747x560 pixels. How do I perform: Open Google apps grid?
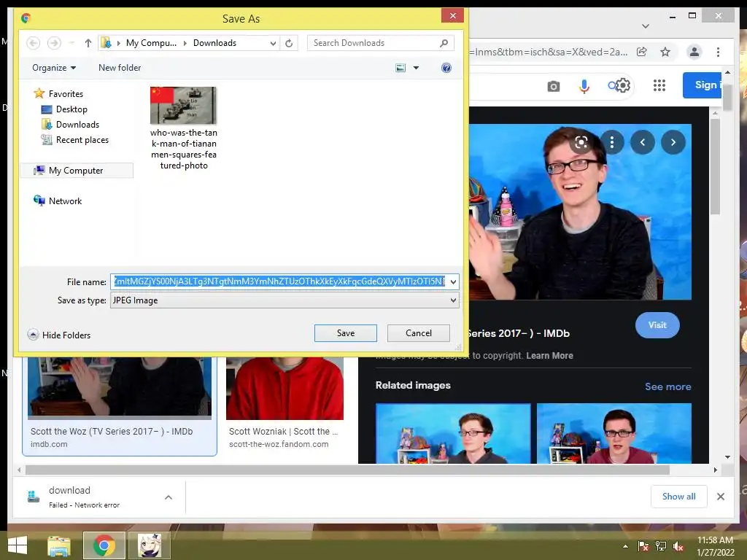click(659, 85)
